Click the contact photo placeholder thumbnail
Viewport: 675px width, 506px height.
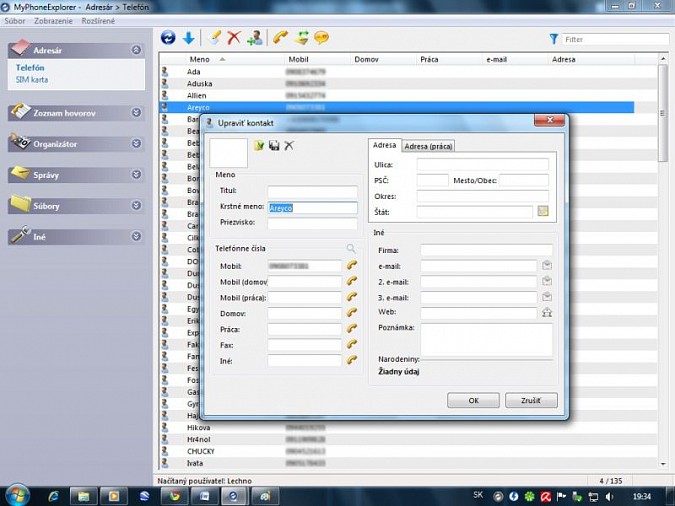[x=229, y=153]
